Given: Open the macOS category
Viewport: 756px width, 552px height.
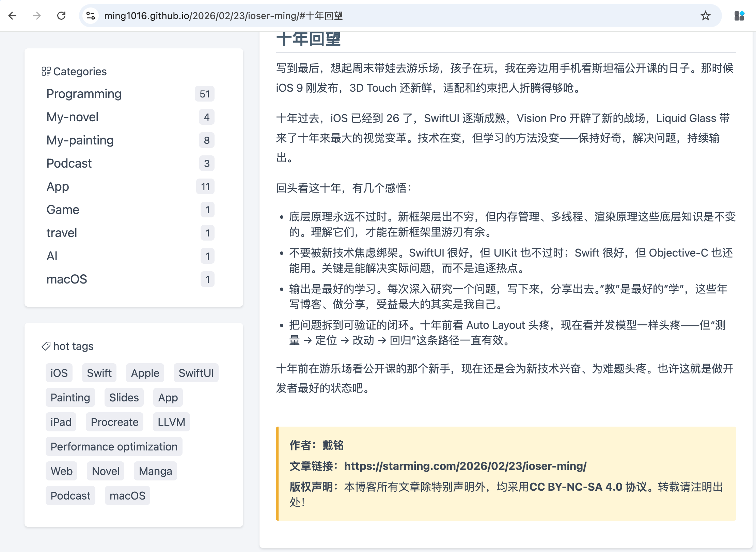Looking at the screenshot, I should click(67, 279).
